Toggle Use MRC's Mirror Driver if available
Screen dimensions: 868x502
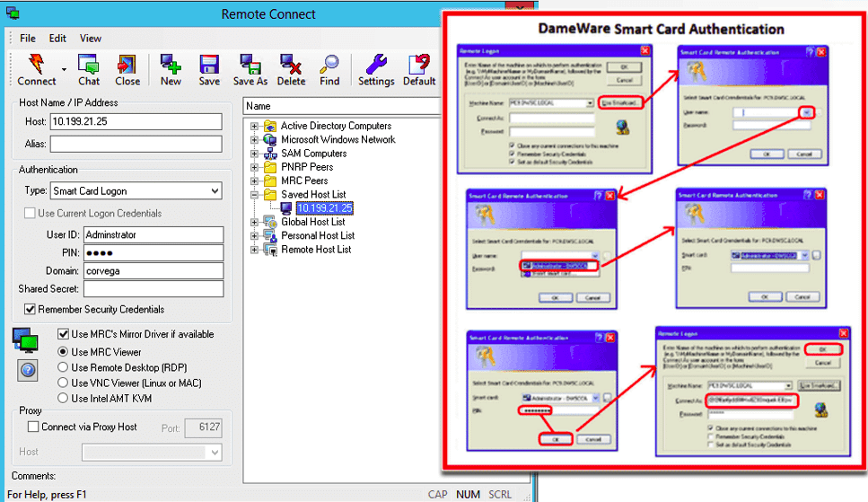coord(63,334)
